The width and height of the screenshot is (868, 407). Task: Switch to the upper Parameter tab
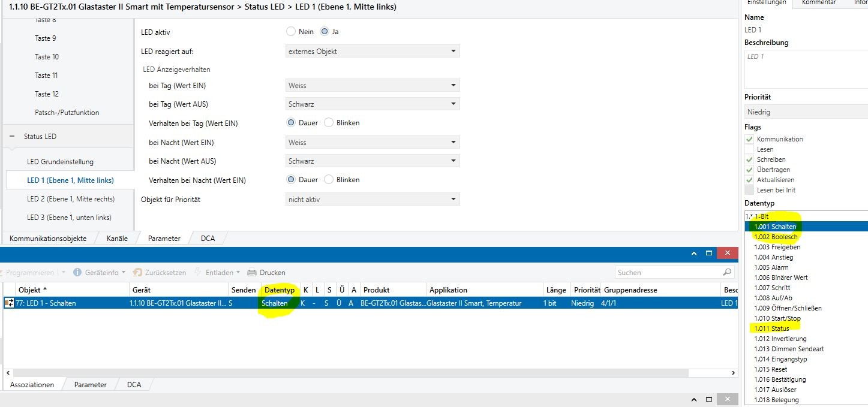[164, 238]
